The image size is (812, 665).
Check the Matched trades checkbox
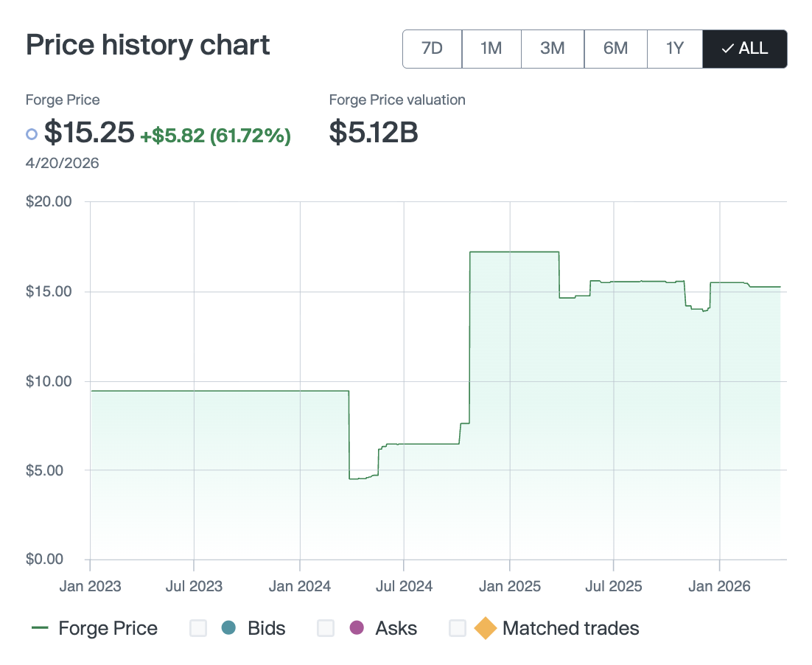(458, 628)
